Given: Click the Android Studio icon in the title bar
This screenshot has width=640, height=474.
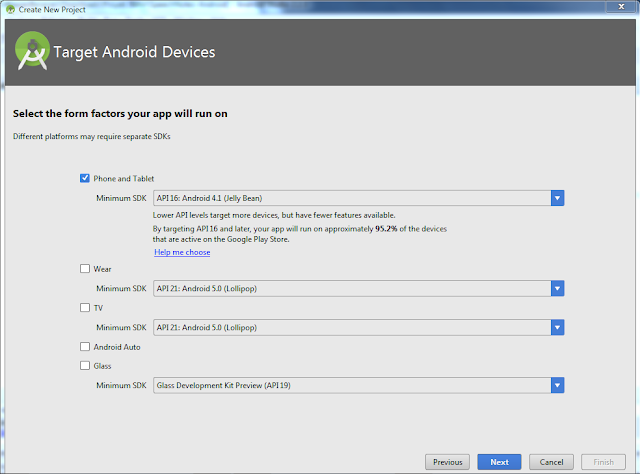Looking at the screenshot, I should tap(10, 9).
